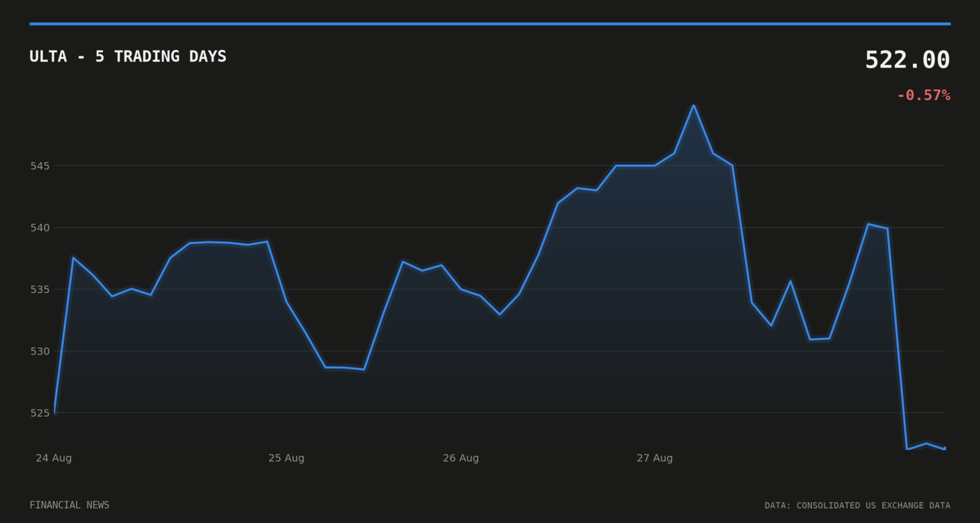Click the highest peak of the price line
Screen dimensions: 980x523
click(x=694, y=105)
